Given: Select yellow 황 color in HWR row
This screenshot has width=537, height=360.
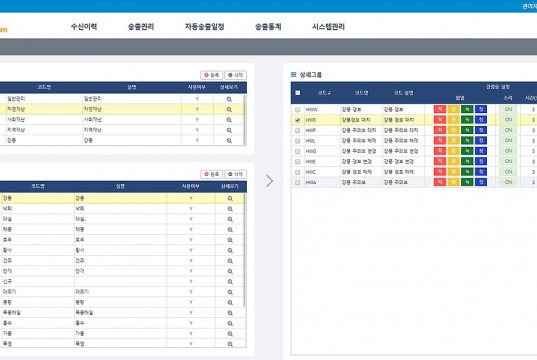Looking at the screenshot, I should coord(453,120).
